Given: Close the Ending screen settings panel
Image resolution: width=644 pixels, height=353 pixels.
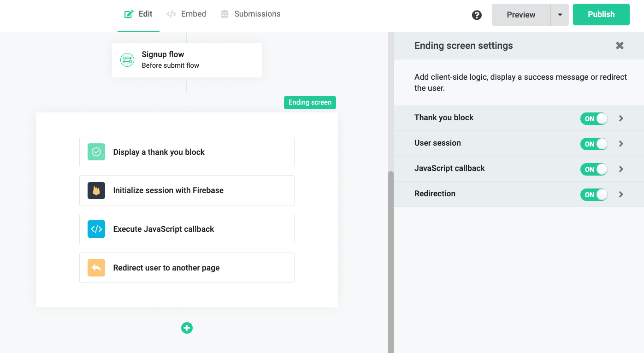Looking at the screenshot, I should click(620, 46).
